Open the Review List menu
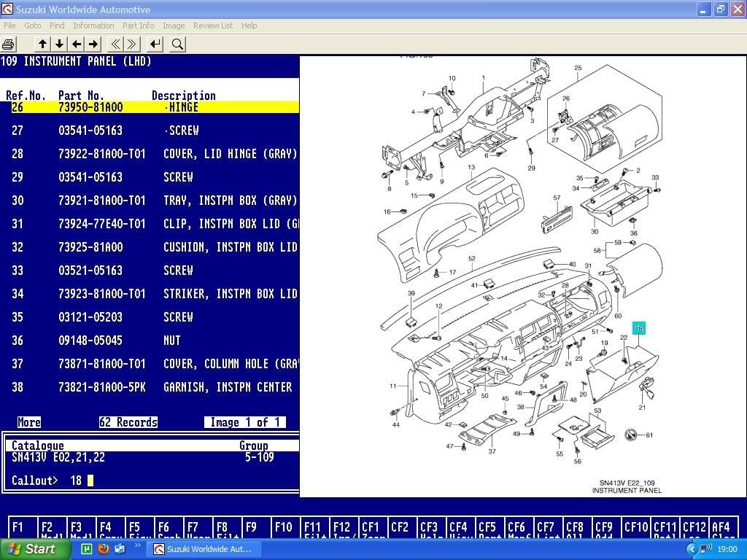 pyautogui.click(x=213, y=26)
